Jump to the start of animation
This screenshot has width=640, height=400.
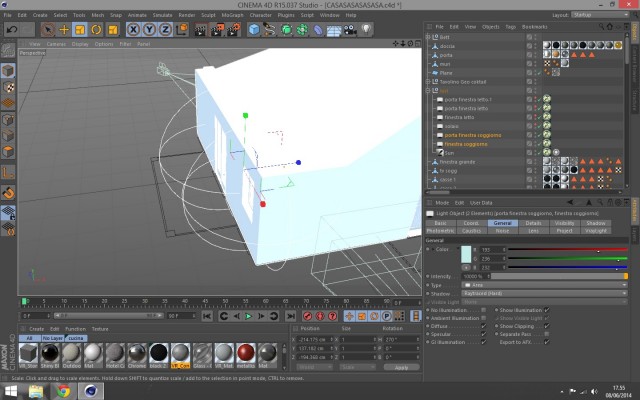tap(207, 316)
